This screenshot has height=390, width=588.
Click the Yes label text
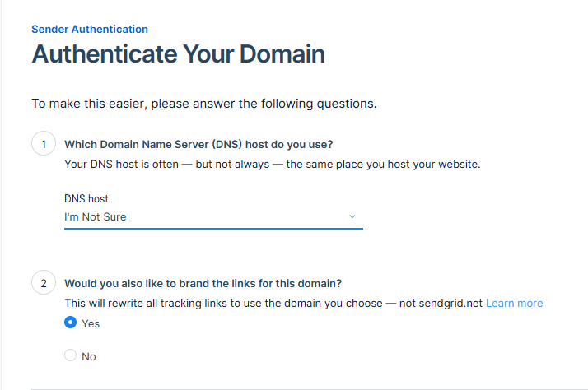pyautogui.click(x=91, y=323)
